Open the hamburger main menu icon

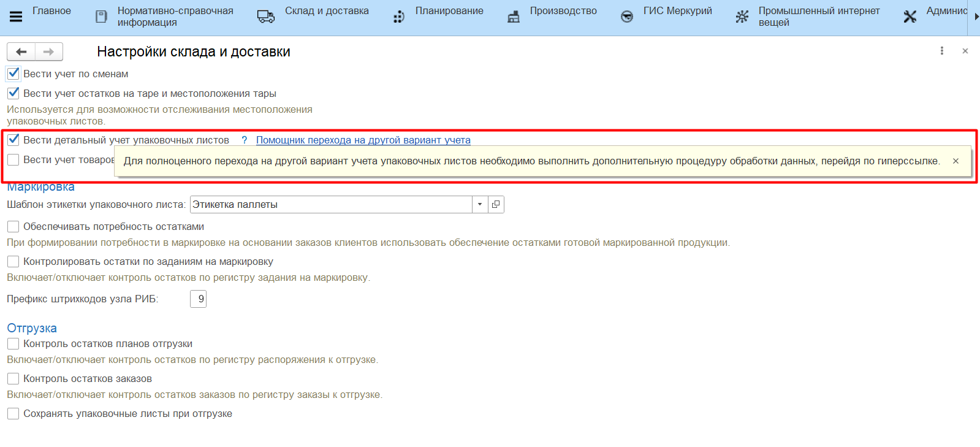(16, 17)
